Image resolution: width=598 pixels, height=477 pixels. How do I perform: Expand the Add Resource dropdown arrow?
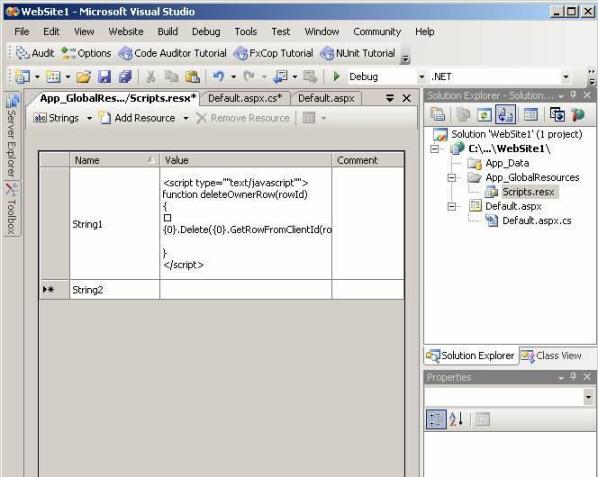tap(186, 118)
